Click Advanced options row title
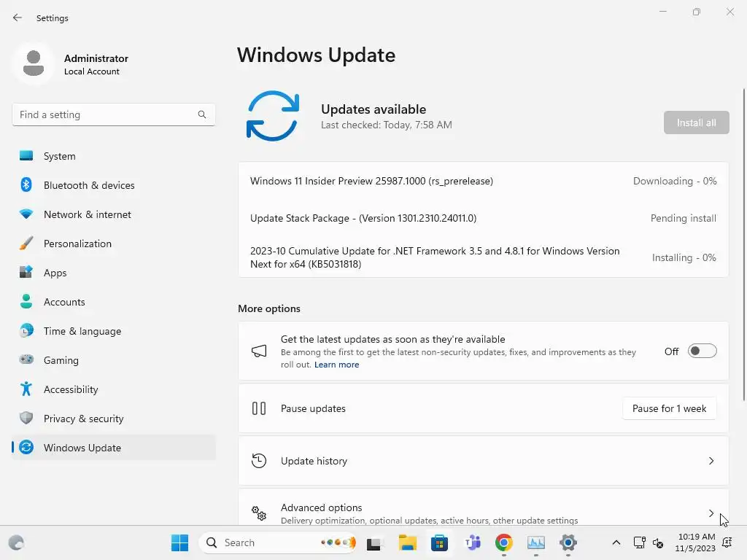The width and height of the screenshot is (747, 560). 321,507
